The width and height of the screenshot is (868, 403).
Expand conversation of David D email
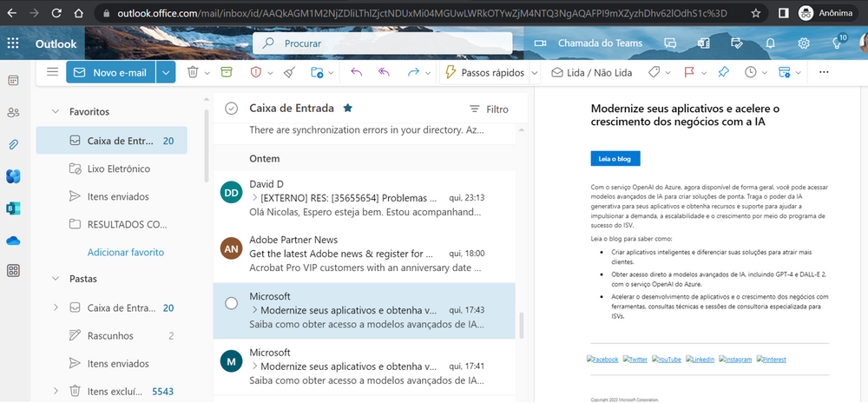[254, 198]
